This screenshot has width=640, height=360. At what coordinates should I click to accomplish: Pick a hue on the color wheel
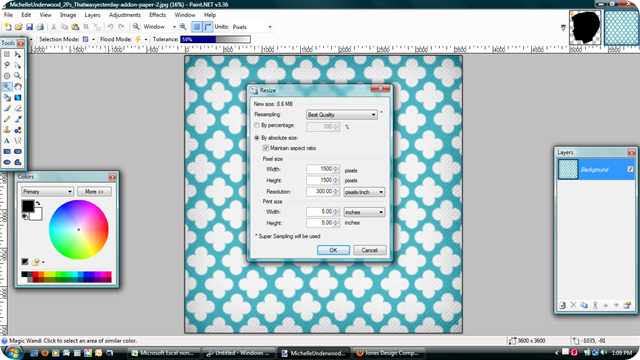[x=79, y=229]
